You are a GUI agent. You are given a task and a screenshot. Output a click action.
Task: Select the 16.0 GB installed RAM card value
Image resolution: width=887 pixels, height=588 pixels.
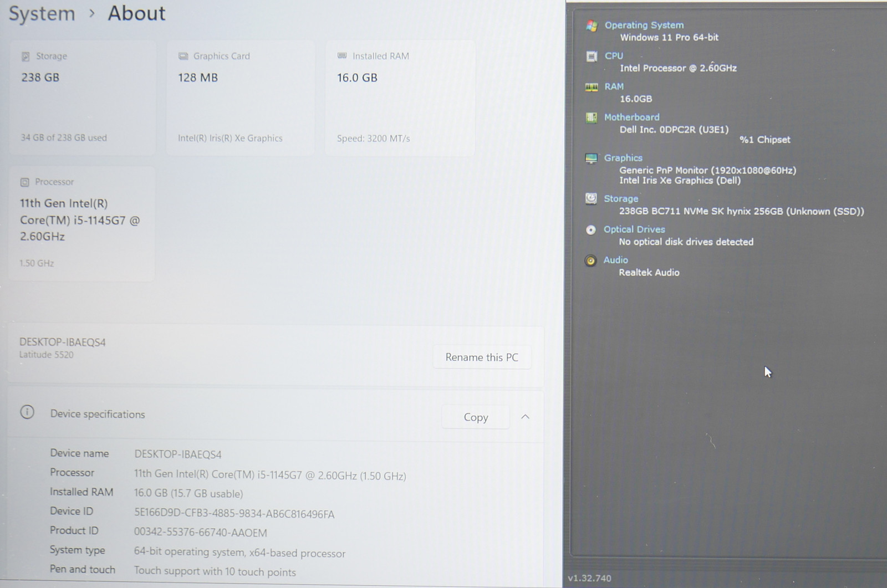click(357, 78)
